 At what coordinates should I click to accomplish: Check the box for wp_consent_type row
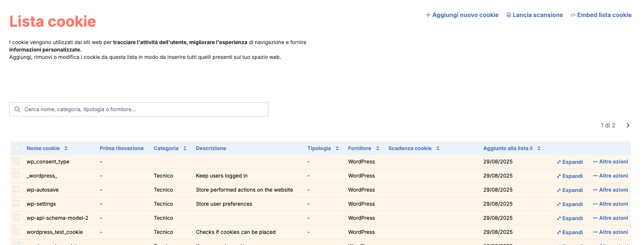tap(16, 161)
